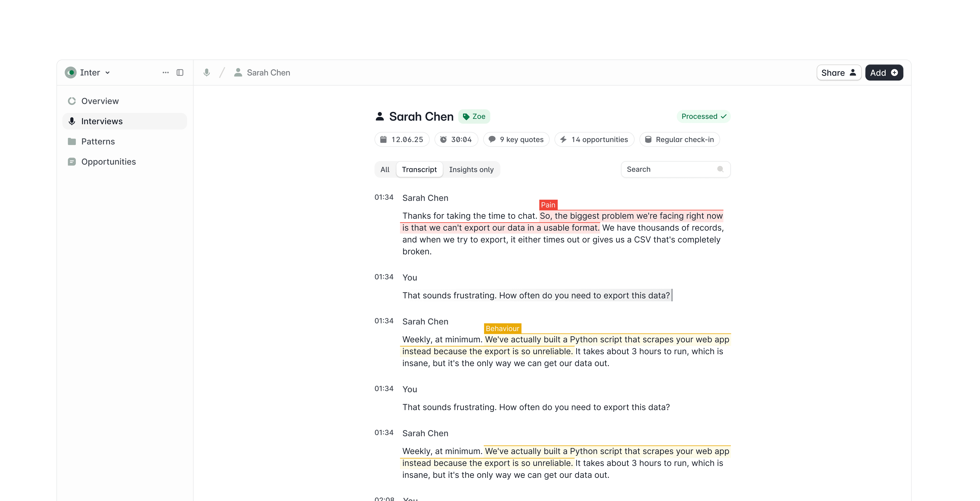This screenshot has height=501, width=980.
Task: Click the microphone icon in breadcrumb
Action: pos(207,72)
